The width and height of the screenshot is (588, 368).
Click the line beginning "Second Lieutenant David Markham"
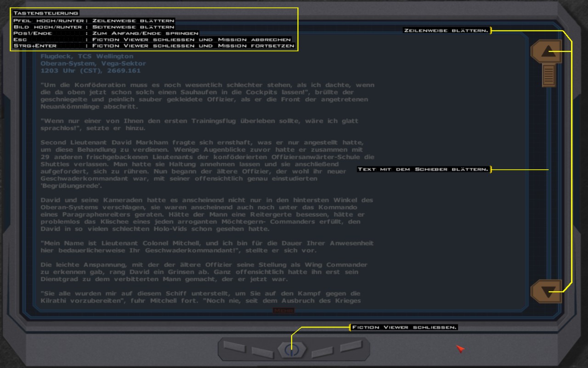point(202,143)
